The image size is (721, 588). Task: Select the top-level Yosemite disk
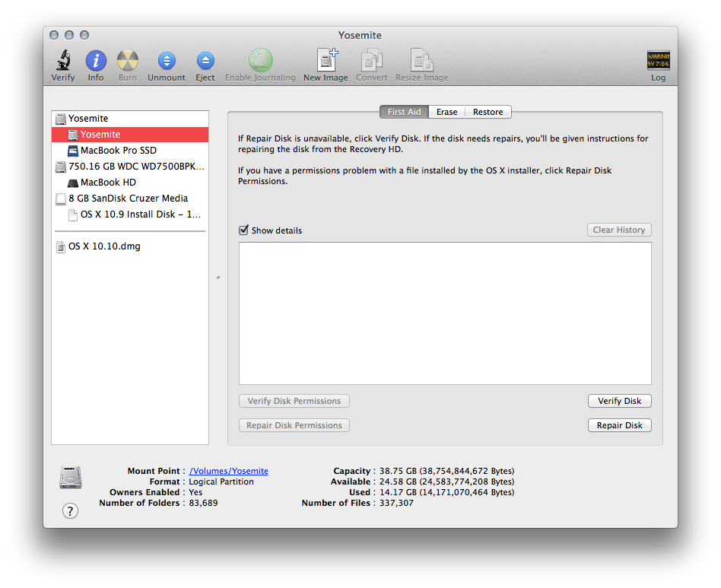(130, 118)
